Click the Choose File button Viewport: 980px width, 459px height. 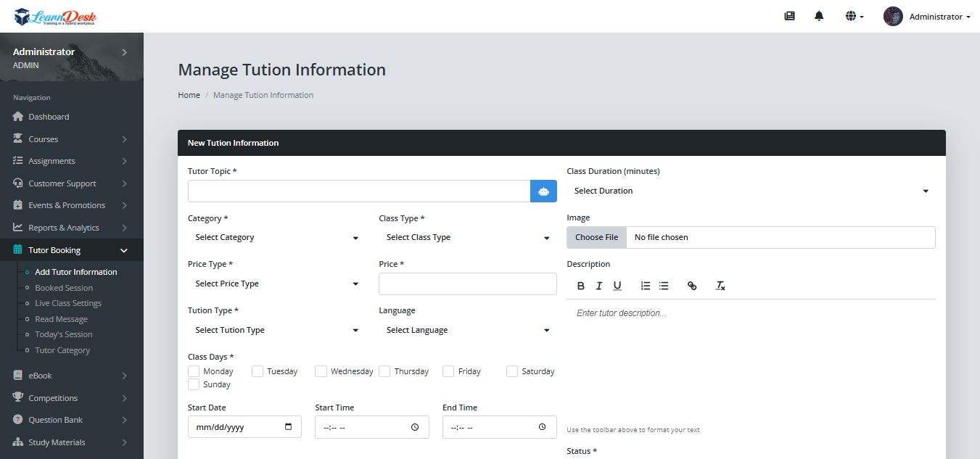(x=596, y=238)
